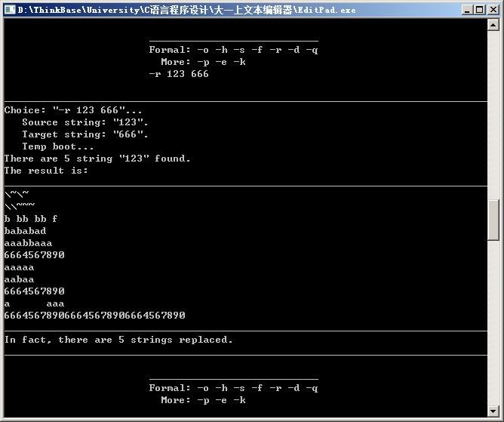Close the EditPad.exe console window
The width and height of the screenshot is (504, 422).
click(x=493, y=10)
